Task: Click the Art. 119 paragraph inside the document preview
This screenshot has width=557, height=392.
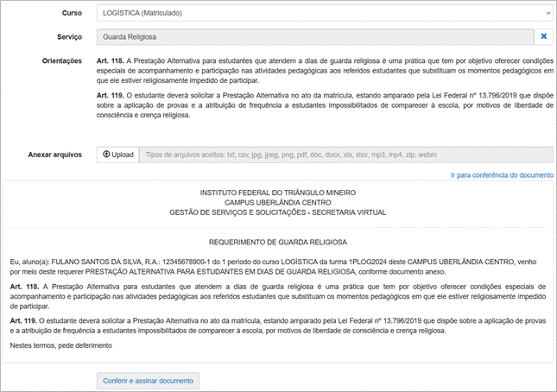Action: (278, 326)
